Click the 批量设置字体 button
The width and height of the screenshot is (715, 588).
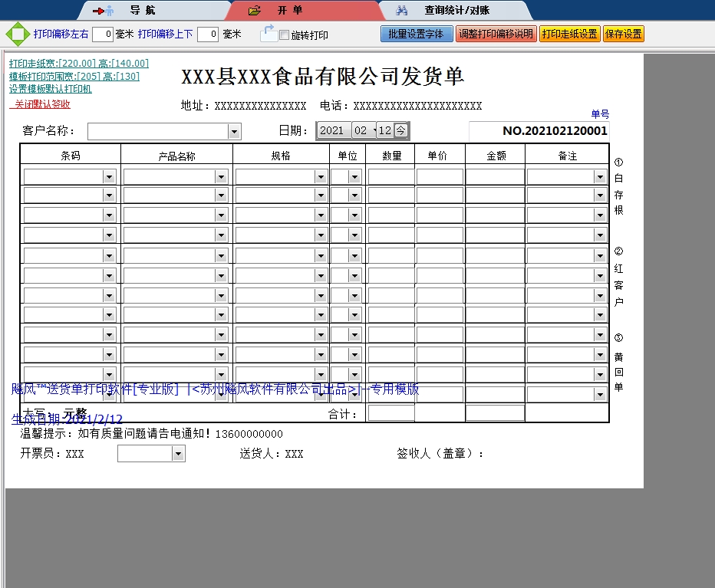pos(416,34)
